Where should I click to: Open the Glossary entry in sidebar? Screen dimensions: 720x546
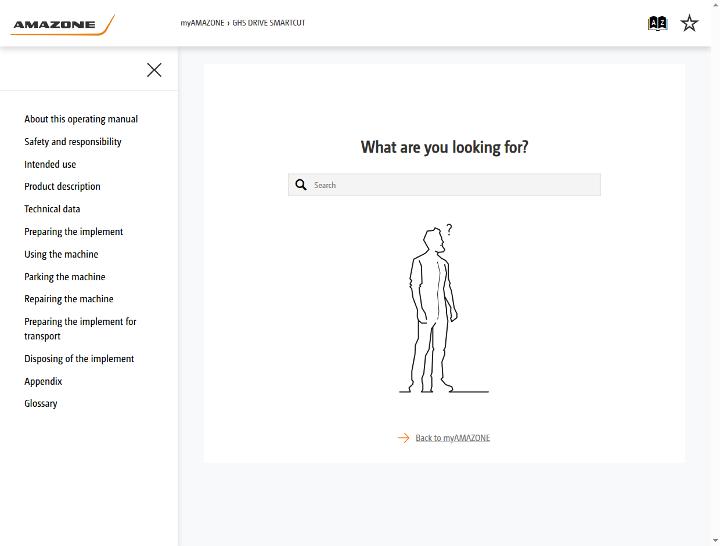(41, 404)
